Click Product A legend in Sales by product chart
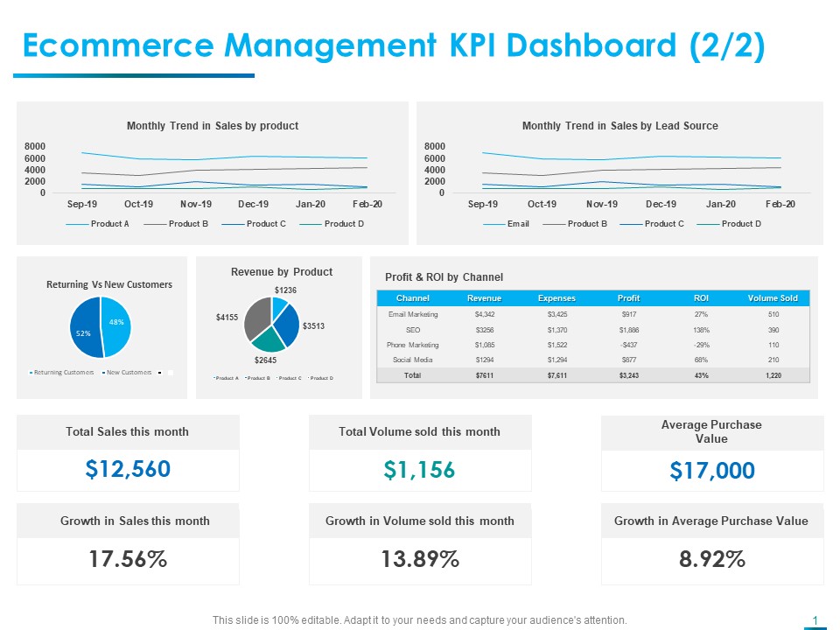 (97, 224)
